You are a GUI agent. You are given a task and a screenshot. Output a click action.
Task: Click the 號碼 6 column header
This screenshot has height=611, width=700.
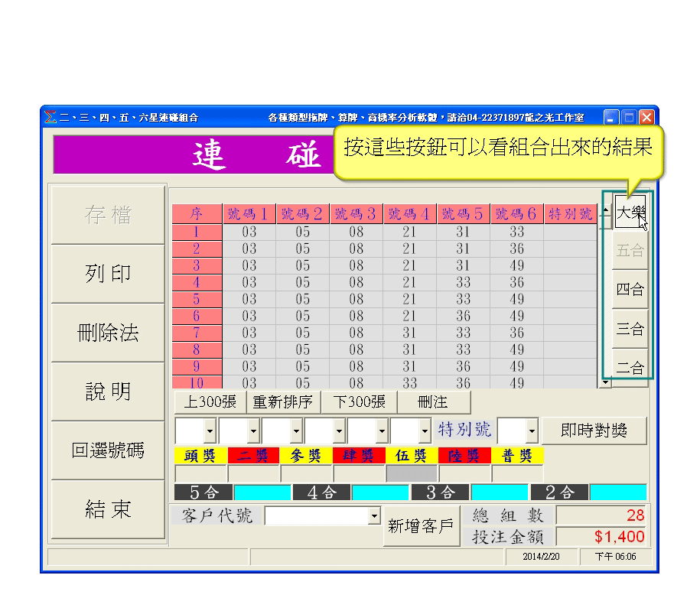pyautogui.click(x=517, y=214)
